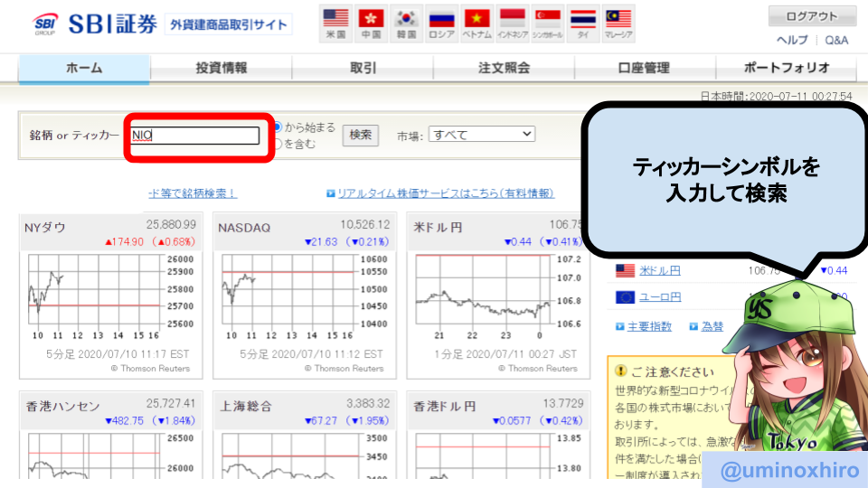The image size is (868, 488).
Task: Click the ログアウト button
Action: coord(812,16)
